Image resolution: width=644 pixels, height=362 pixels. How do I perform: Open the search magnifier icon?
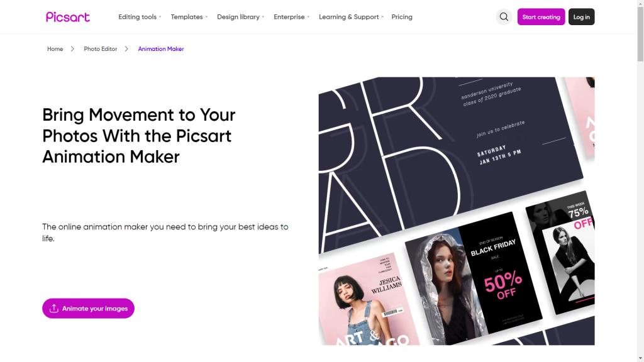click(504, 17)
